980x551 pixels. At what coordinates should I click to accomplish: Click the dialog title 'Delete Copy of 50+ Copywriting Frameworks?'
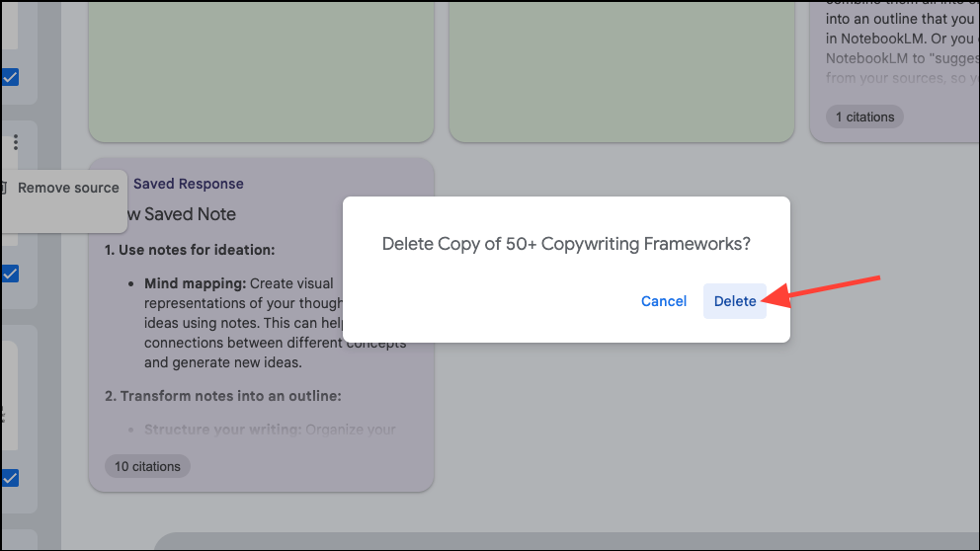coord(566,244)
